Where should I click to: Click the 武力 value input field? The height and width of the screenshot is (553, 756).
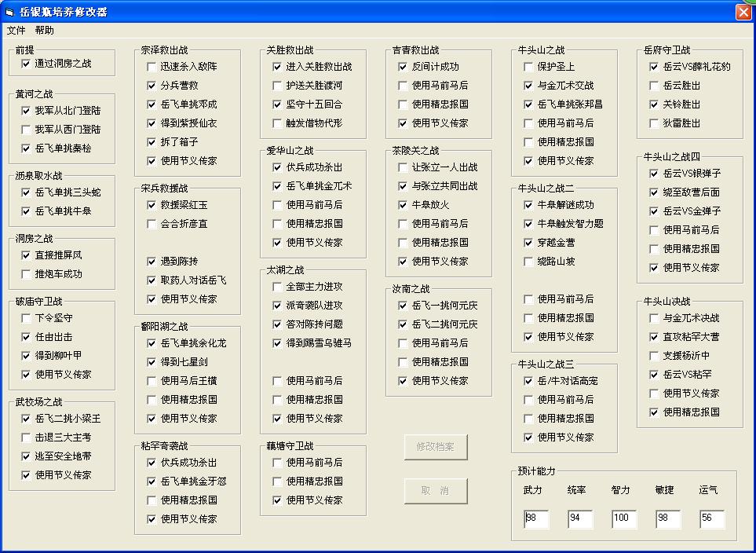(536, 518)
